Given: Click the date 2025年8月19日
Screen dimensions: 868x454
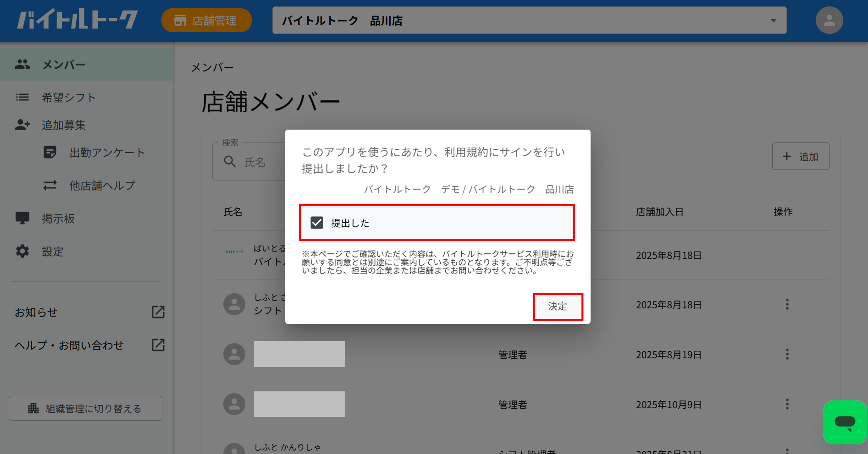Looking at the screenshot, I should 669,355.
